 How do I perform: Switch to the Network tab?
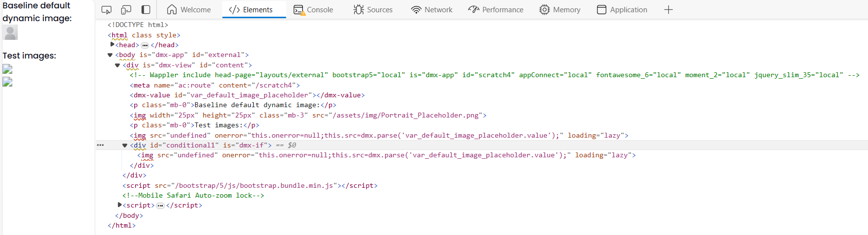click(431, 10)
